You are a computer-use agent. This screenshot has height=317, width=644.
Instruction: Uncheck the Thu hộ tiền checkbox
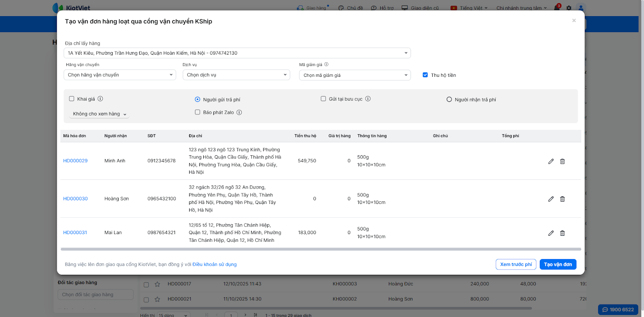click(425, 75)
